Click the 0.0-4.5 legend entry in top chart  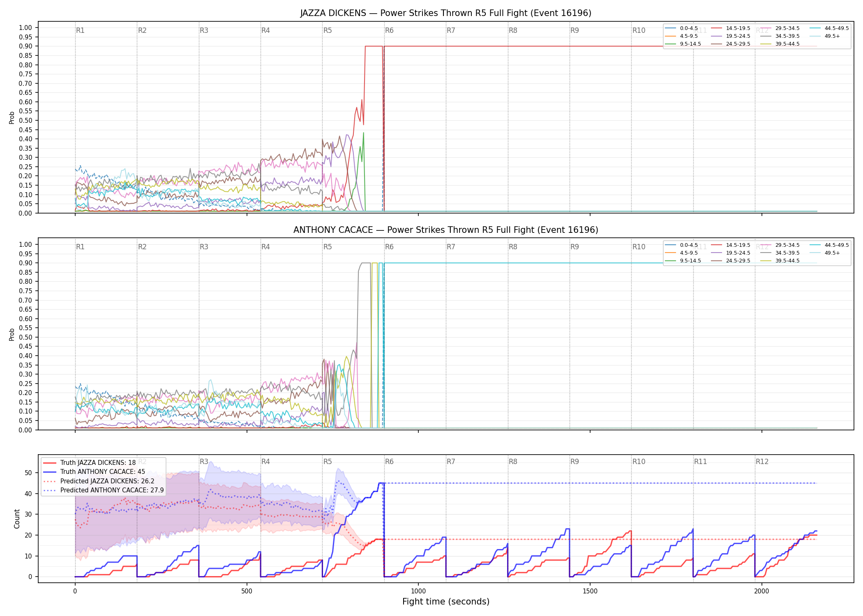click(682, 28)
